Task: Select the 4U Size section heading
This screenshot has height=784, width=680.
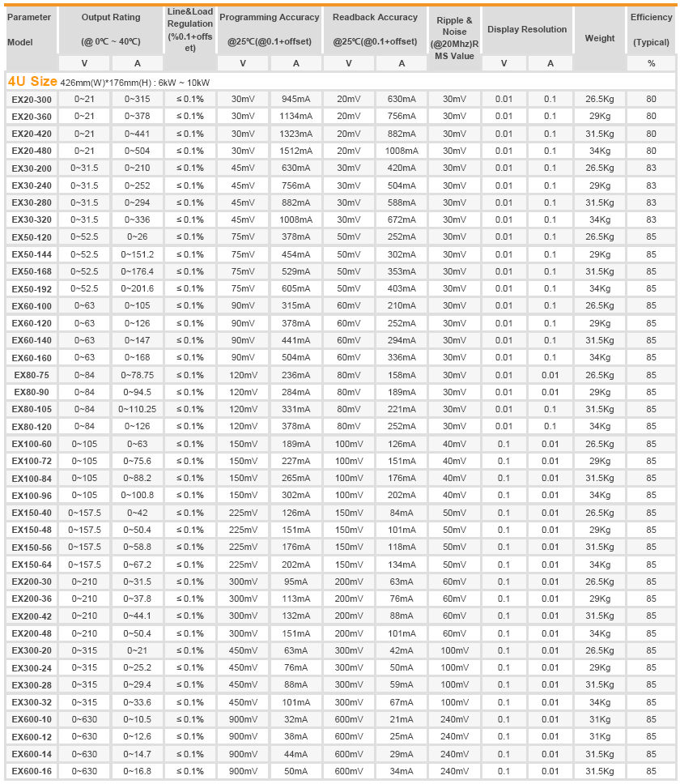Action: tap(32, 81)
